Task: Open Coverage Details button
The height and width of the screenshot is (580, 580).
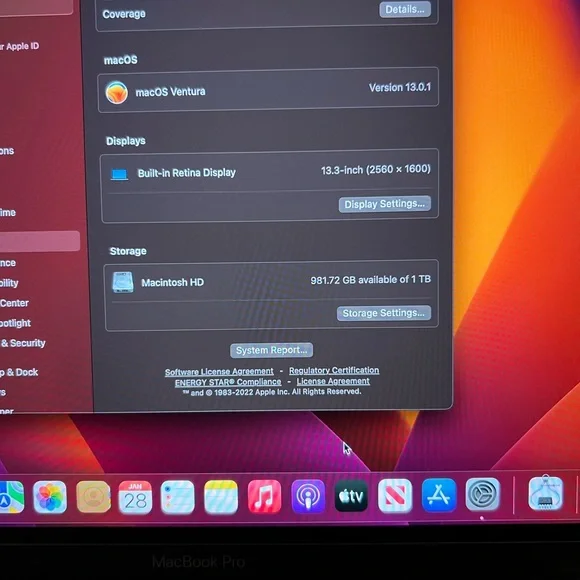Action: (x=405, y=9)
